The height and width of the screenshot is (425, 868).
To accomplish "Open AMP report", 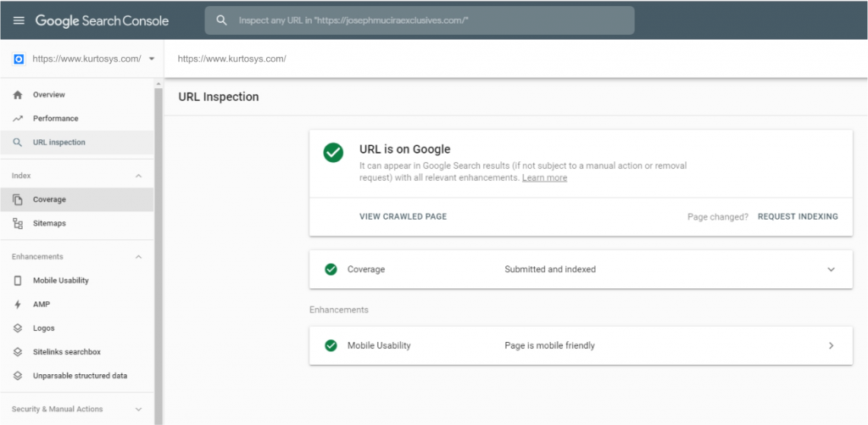I will [x=77, y=305].
